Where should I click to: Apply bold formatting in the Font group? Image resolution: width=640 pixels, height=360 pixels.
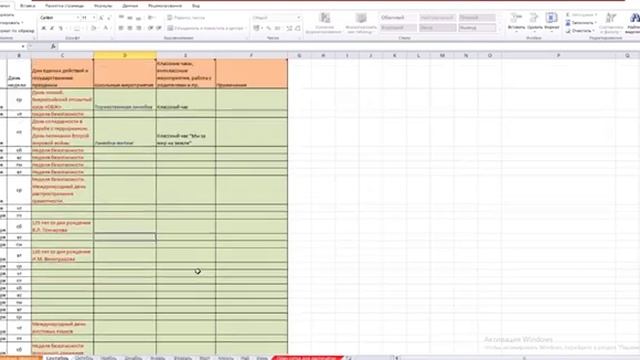44,28
